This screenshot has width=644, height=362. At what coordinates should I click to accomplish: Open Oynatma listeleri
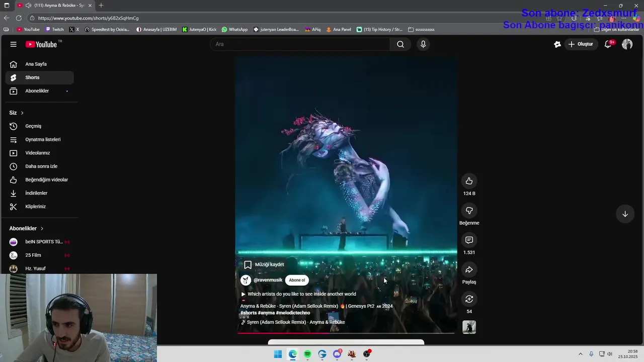coord(40,140)
